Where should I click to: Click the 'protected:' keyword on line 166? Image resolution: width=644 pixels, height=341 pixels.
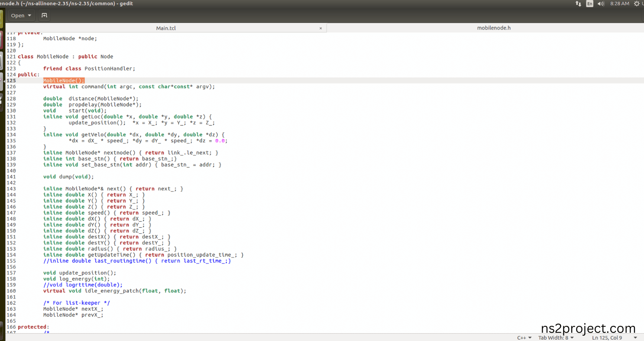(33, 327)
